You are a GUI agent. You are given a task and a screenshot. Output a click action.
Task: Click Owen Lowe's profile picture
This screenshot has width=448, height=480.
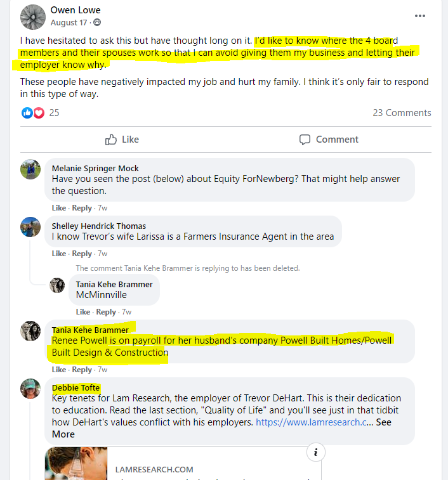33,17
